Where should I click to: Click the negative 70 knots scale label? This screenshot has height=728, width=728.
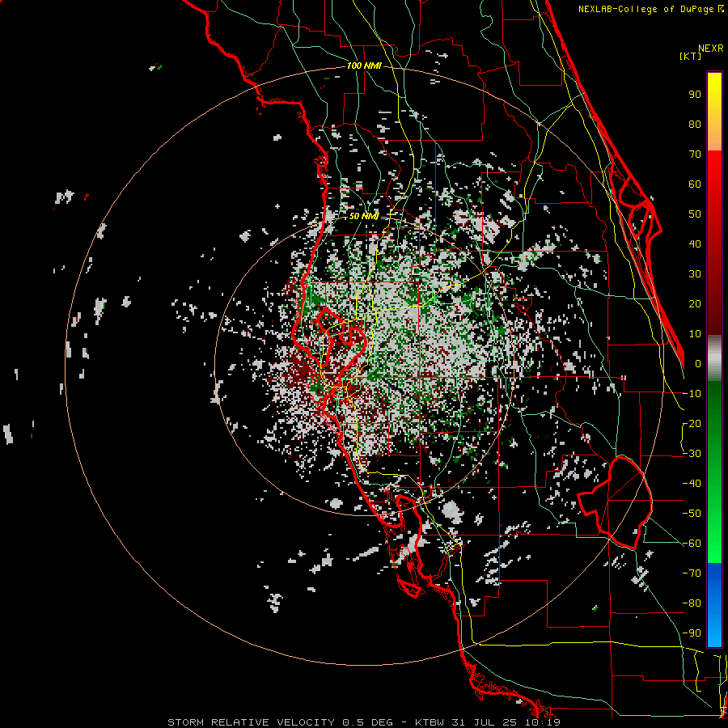coord(692,574)
